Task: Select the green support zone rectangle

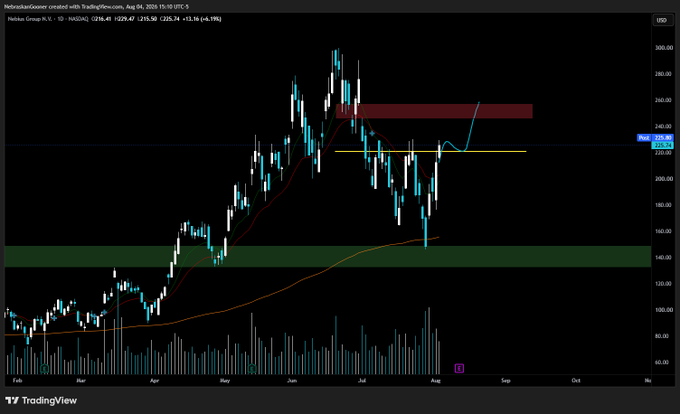Action: click(x=328, y=257)
